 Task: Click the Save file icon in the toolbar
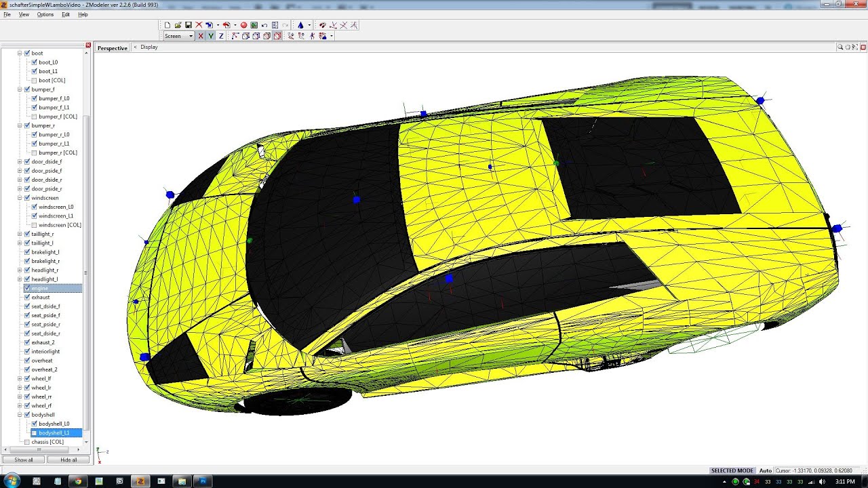click(189, 24)
